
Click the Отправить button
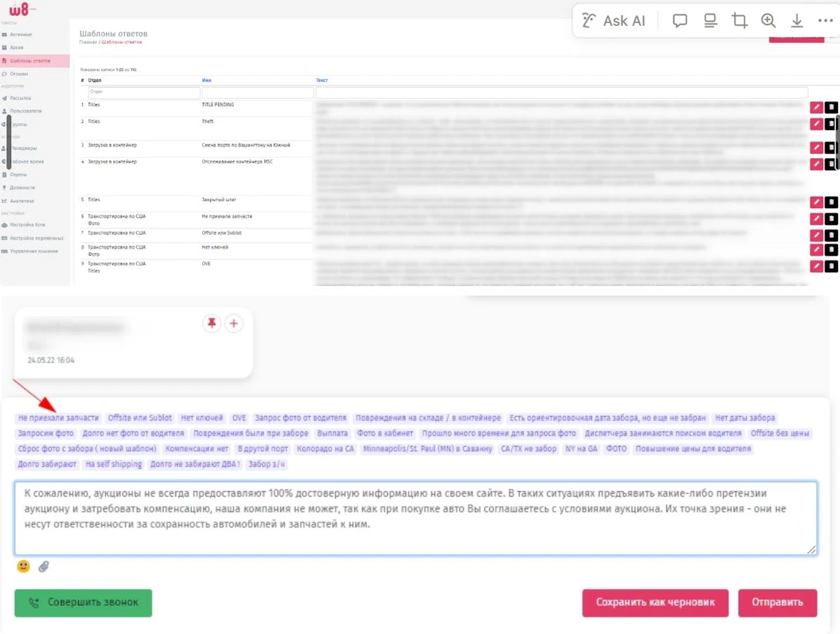point(777,602)
